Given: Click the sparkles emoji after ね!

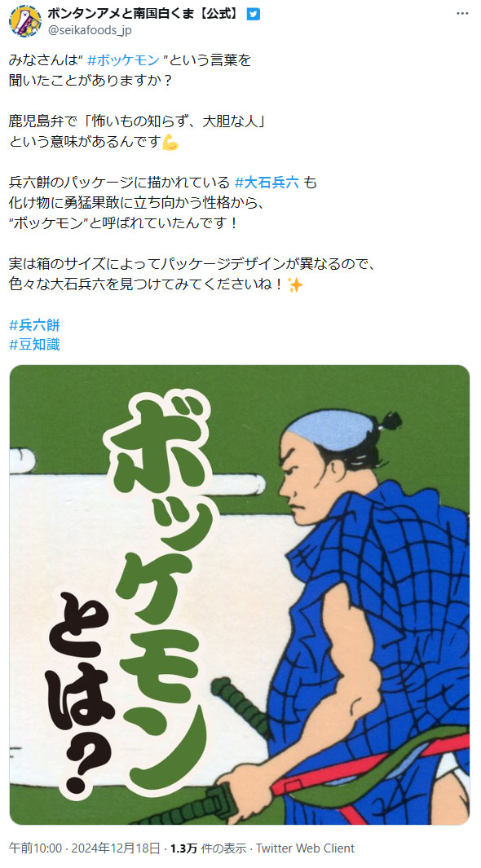Looking at the screenshot, I should click(295, 285).
